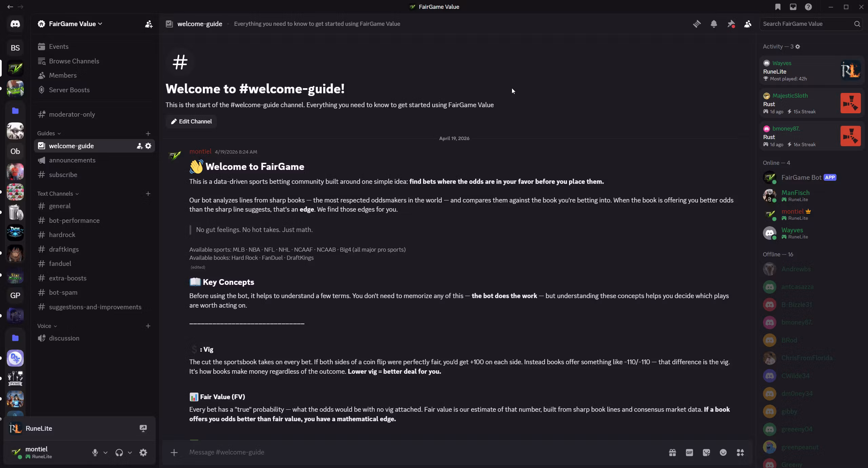
Task: Go to the announcements channel
Action: click(x=94, y=160)
